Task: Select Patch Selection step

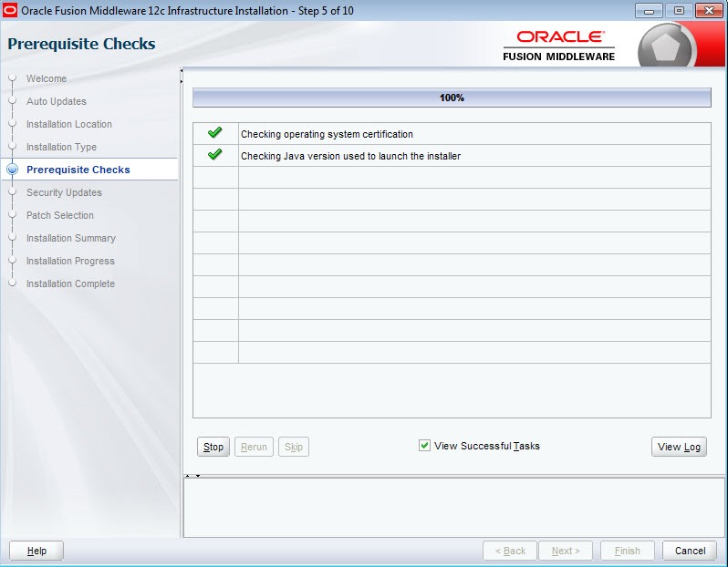Action: [60, 215]
